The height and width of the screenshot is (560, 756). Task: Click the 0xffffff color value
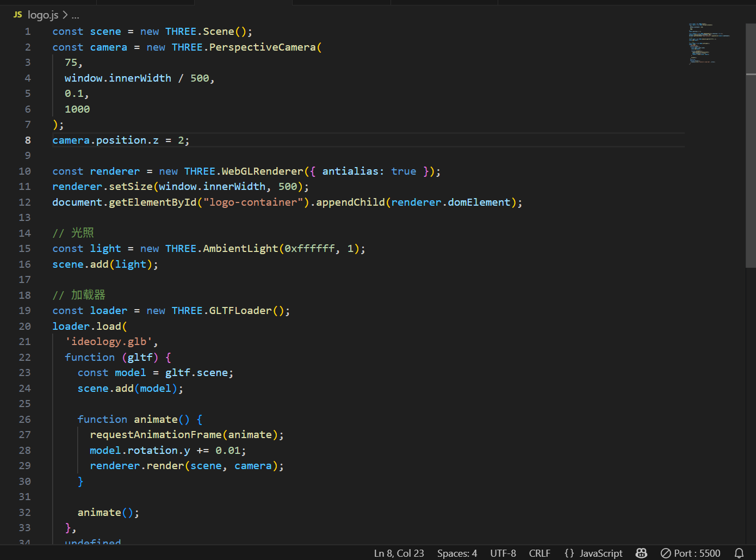click(309, 249)
